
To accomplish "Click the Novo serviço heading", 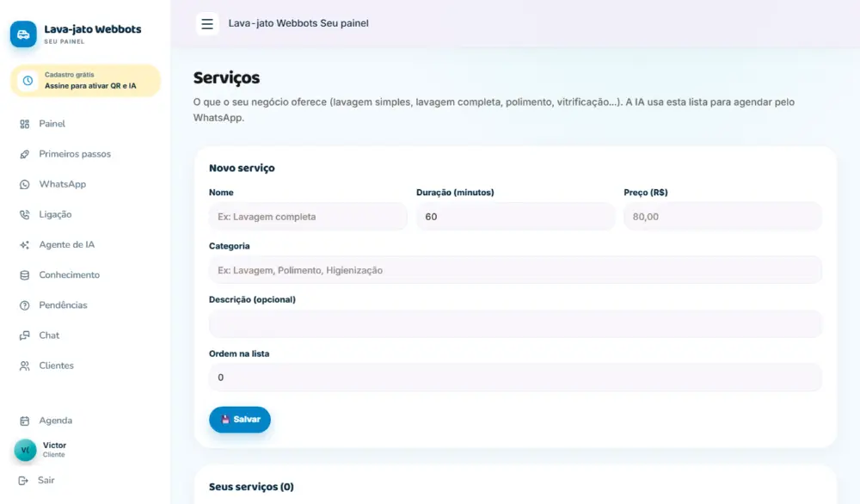I will tap(242, 169).
